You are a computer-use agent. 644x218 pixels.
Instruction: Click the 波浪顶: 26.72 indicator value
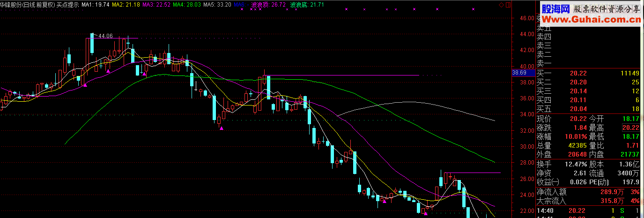(x=269, y=4)
